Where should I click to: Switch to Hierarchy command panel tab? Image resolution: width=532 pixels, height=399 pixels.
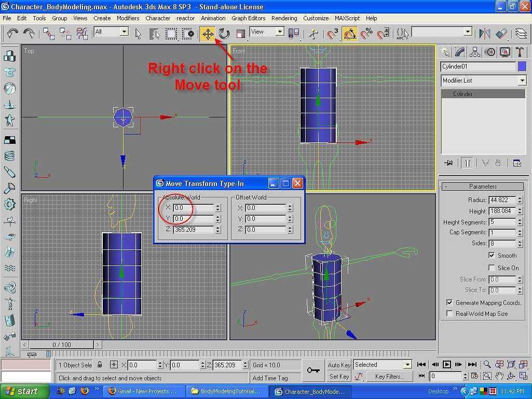pos(475,52)
